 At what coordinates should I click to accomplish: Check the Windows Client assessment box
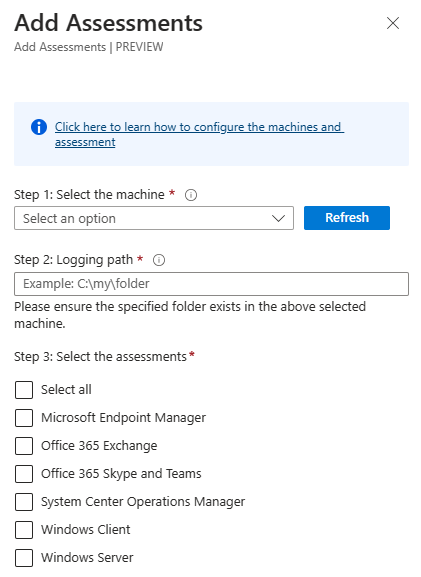click(24, 530)
